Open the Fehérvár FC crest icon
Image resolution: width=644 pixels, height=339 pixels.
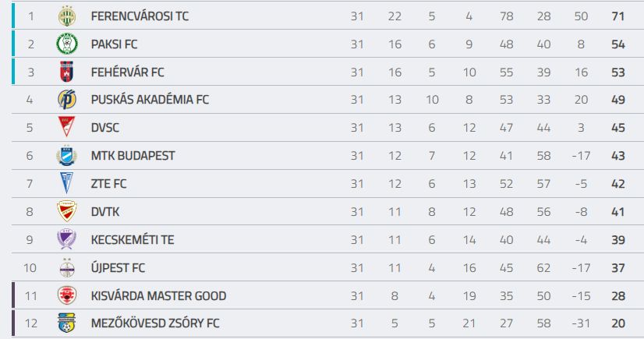(66, 72)
